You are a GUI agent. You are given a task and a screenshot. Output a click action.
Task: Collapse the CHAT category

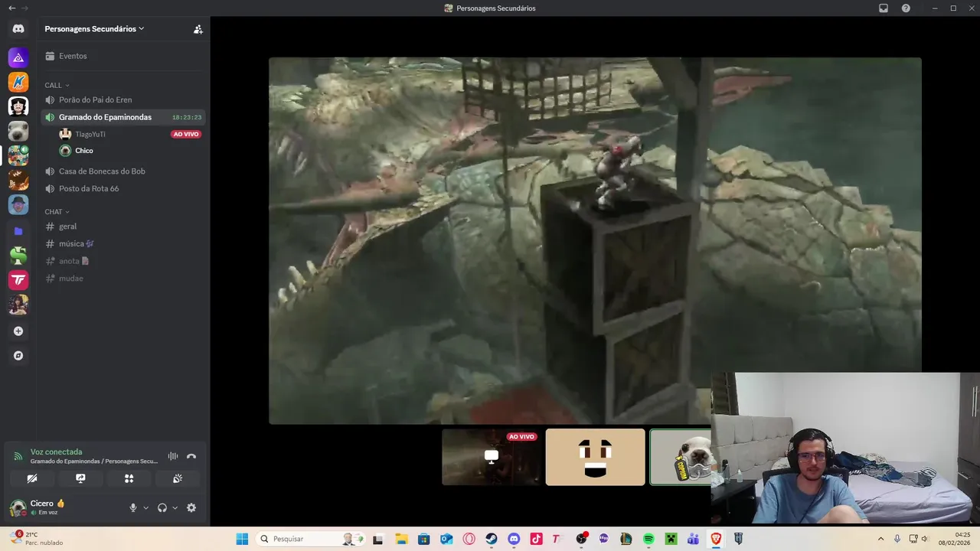pyautogui.click(x=57, y=211)
